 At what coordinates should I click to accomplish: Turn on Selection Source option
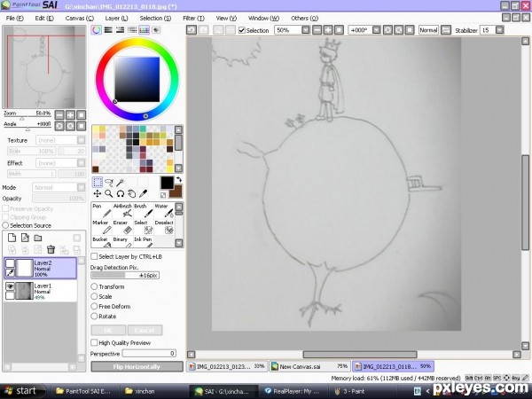tap(5, 225)
